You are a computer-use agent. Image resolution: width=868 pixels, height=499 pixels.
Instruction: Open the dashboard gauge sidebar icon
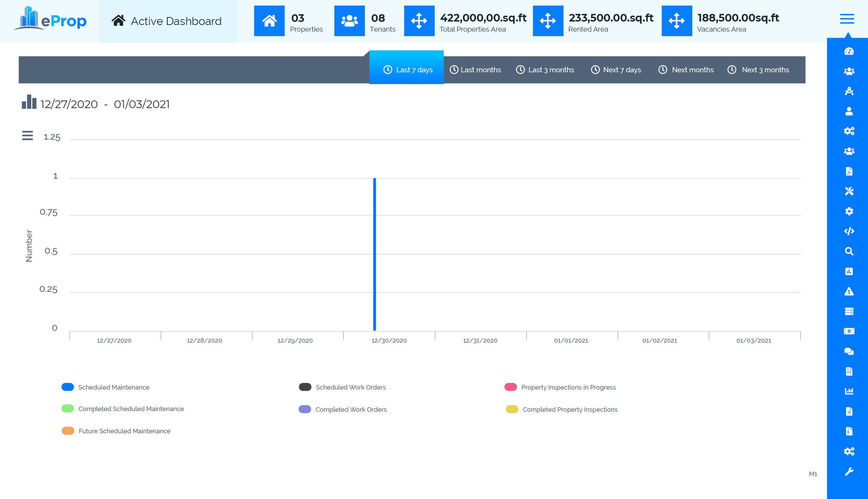(x=849, y=51)
